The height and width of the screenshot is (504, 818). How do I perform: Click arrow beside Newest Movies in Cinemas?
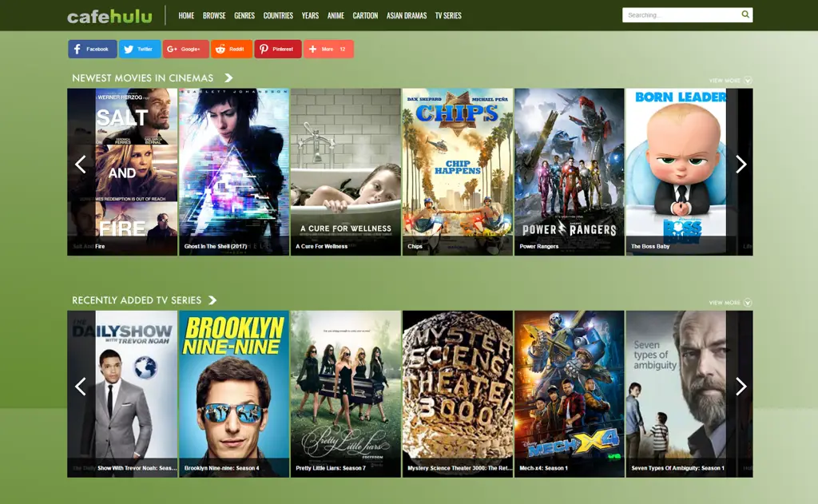click(228, 77)
